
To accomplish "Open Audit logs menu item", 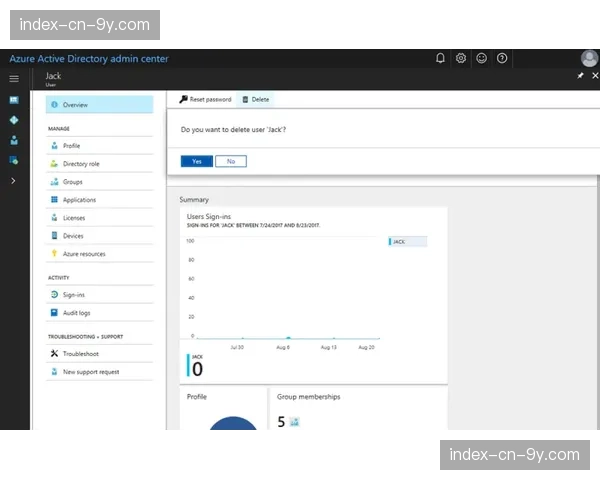I will 99,313.
